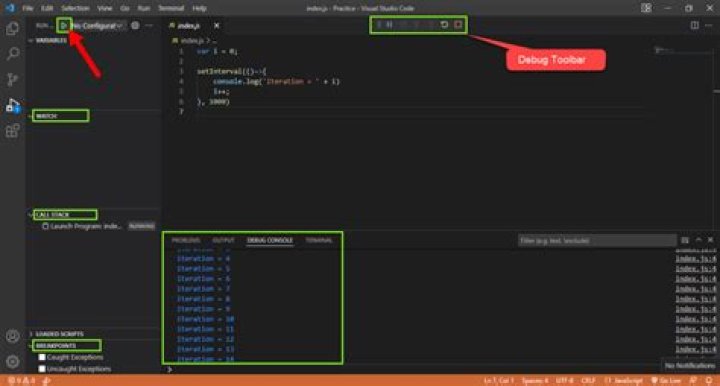Viewport: 720px width, 386px height.
Task: Click the Go Live status bar button
Action: [x=666, y=380]
